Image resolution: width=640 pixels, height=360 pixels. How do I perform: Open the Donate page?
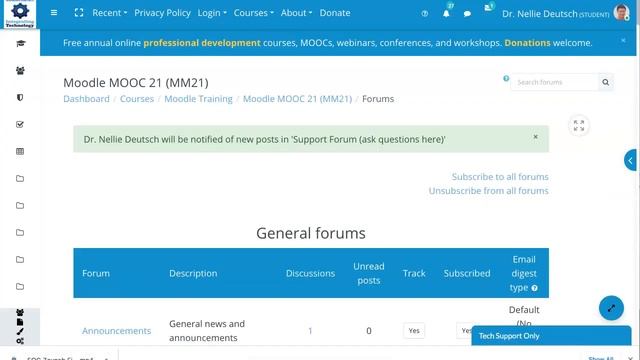[x=335, y=13]
